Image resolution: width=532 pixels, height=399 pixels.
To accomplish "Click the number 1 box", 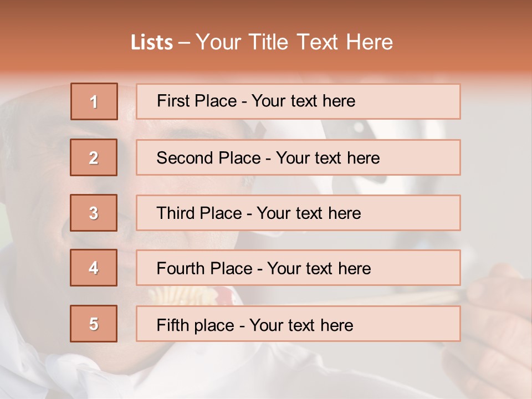I will [x=94, y=101].
